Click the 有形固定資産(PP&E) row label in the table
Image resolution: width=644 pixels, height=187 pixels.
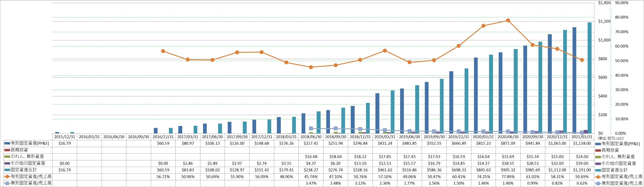coord(30,143)
